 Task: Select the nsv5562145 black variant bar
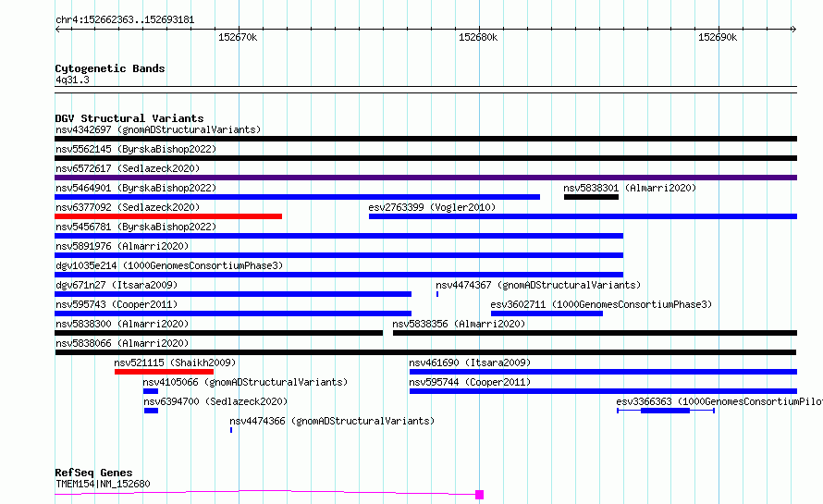[425, 158]
